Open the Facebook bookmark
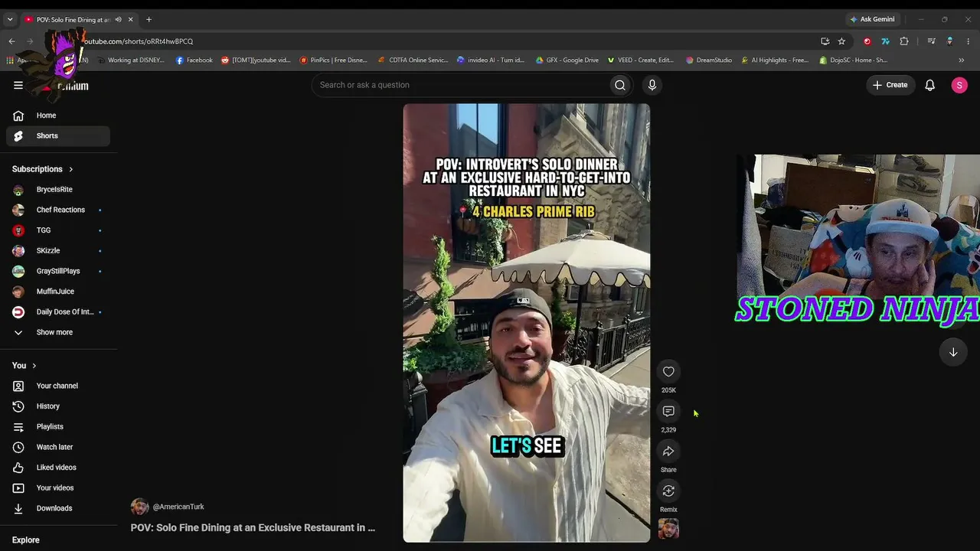The width and height of the screenshot is (980, 551). (194, 60)
